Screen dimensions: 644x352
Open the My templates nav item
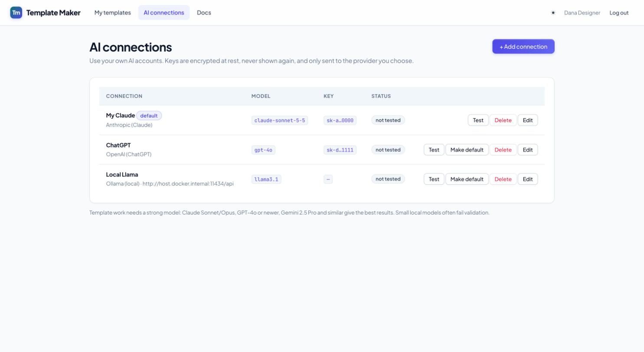pos(113,13)
